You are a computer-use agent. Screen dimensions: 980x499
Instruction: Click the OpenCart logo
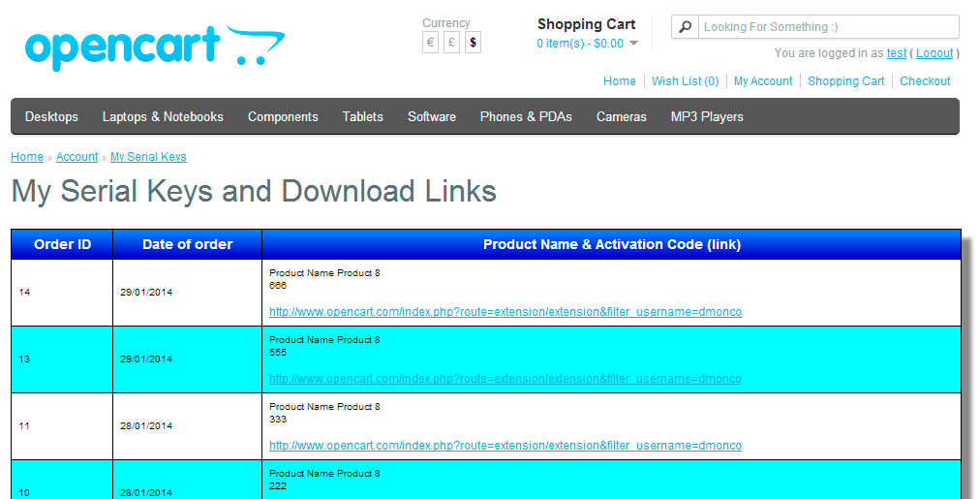click(x=154, y=47)
